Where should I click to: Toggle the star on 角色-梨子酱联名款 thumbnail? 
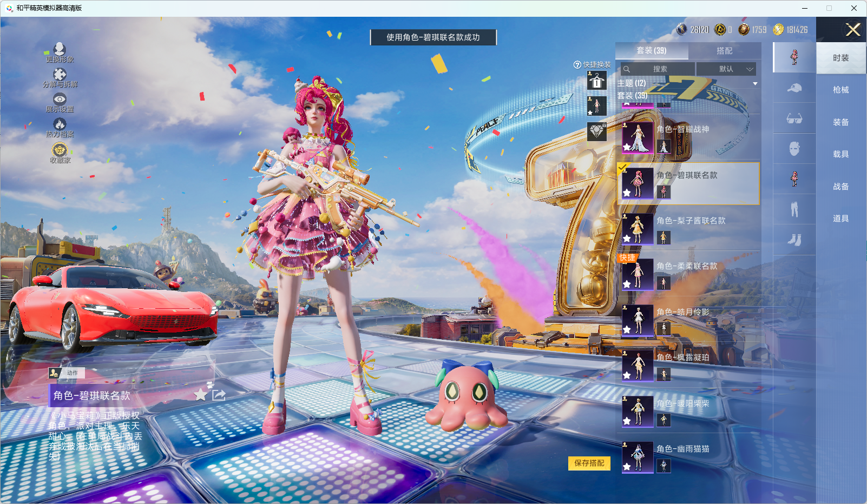point(627,238)
